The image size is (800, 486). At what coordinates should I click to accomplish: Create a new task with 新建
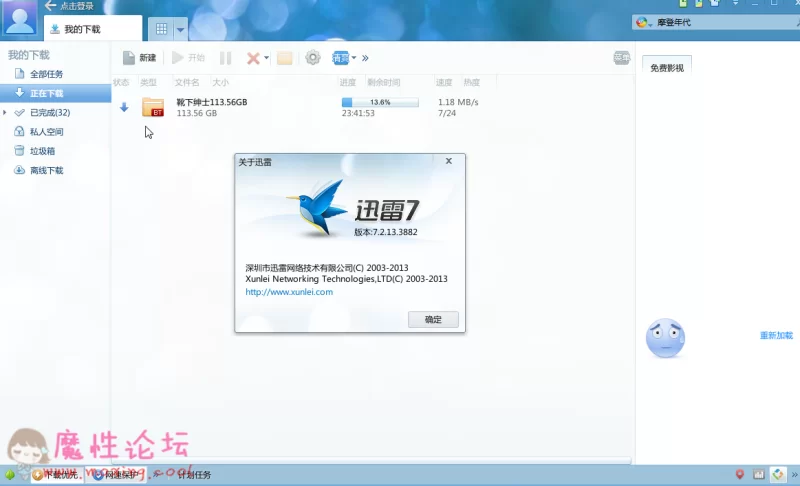pos(139,58)
